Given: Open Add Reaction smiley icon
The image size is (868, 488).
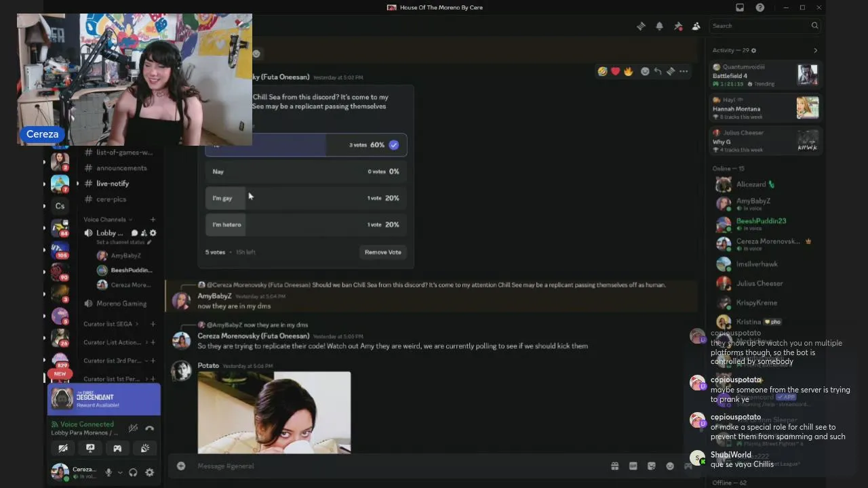Looking at the screenshot, I should pos(645,71).
